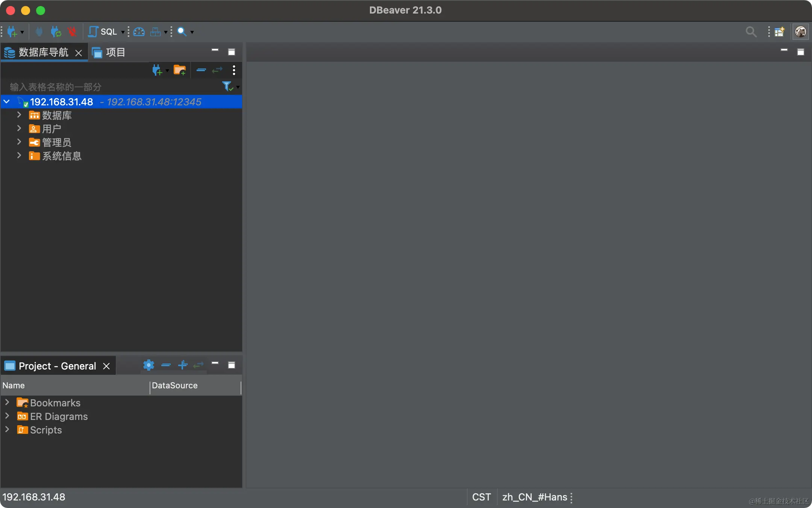Toggle link with editor in Project panel
The image size is (812, 508).
coord(198,365)
